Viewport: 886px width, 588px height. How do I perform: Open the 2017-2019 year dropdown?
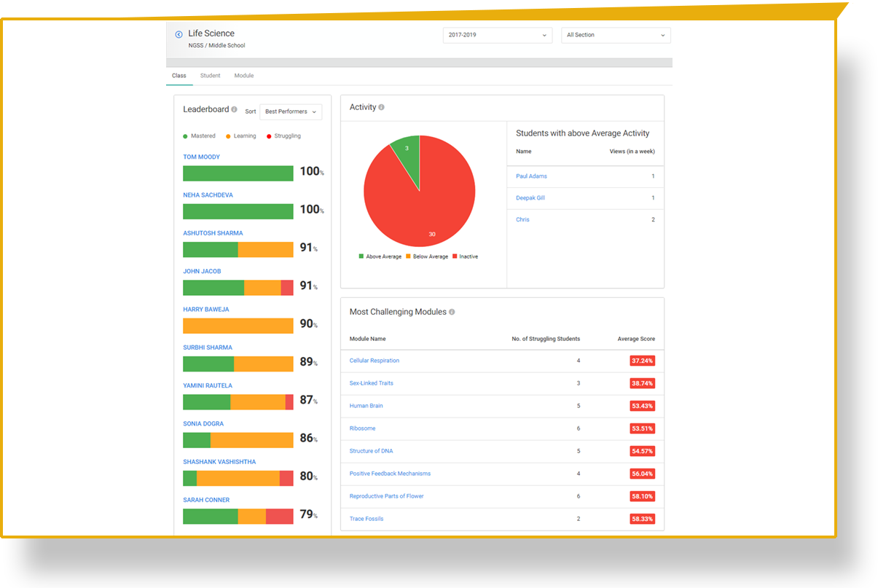(498, 35)
